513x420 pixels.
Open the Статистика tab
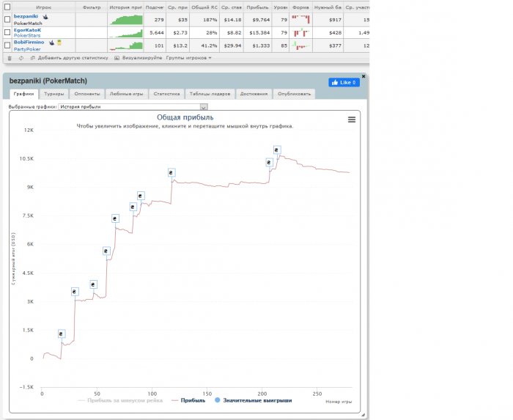[167, 94]
